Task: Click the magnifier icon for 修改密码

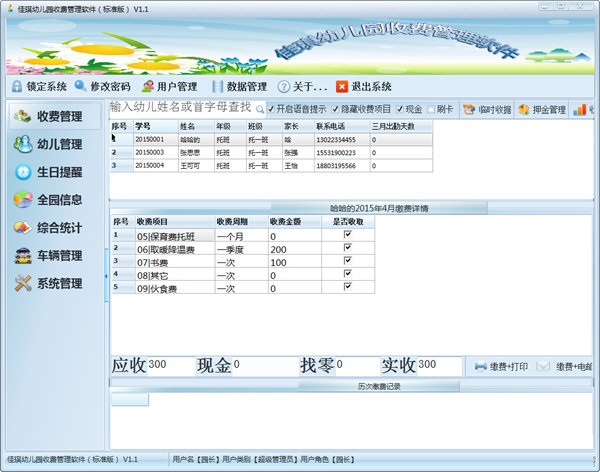Action: [x=80, y=86]
